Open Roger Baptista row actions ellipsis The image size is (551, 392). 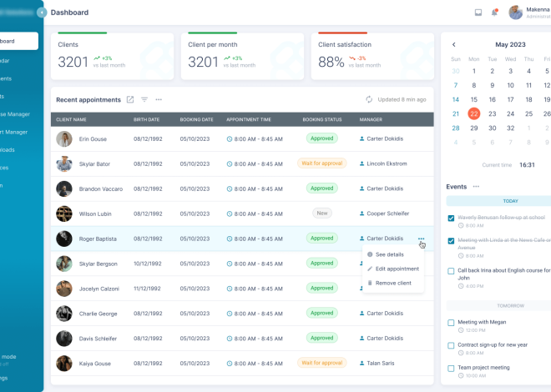(421, 239)
